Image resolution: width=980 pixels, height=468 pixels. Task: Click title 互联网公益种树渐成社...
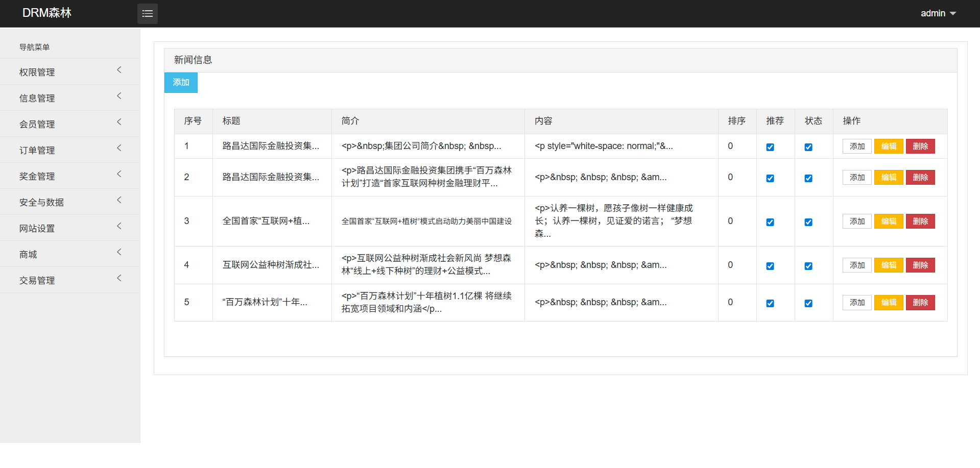271,265
